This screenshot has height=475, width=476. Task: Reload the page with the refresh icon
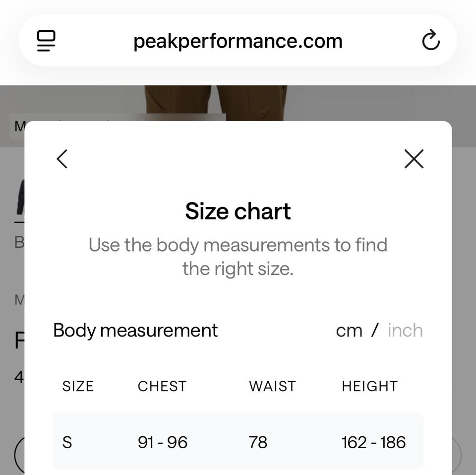pyautogui.click(x=430, y=41)
